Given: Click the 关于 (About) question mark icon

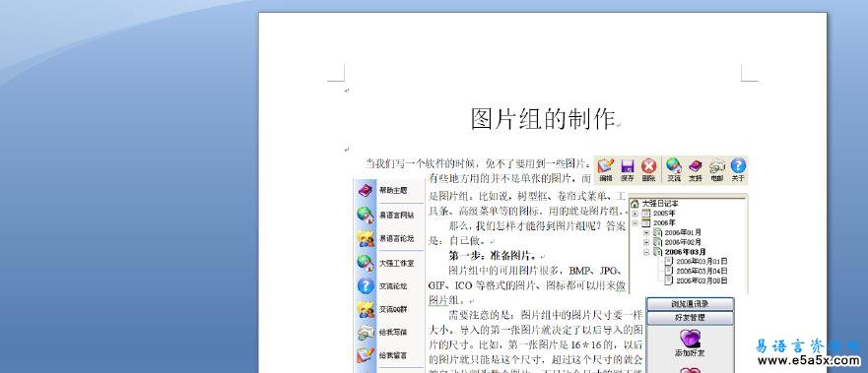Looking at the screenshot, I should point(738,165).
